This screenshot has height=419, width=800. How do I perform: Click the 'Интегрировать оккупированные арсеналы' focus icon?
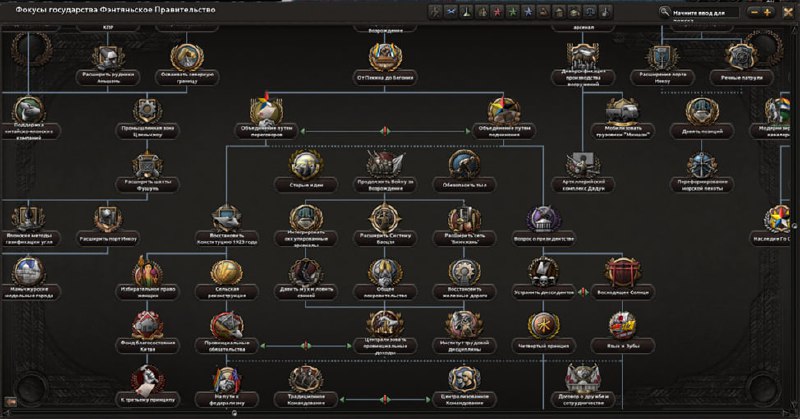click(x=306, y=218)
